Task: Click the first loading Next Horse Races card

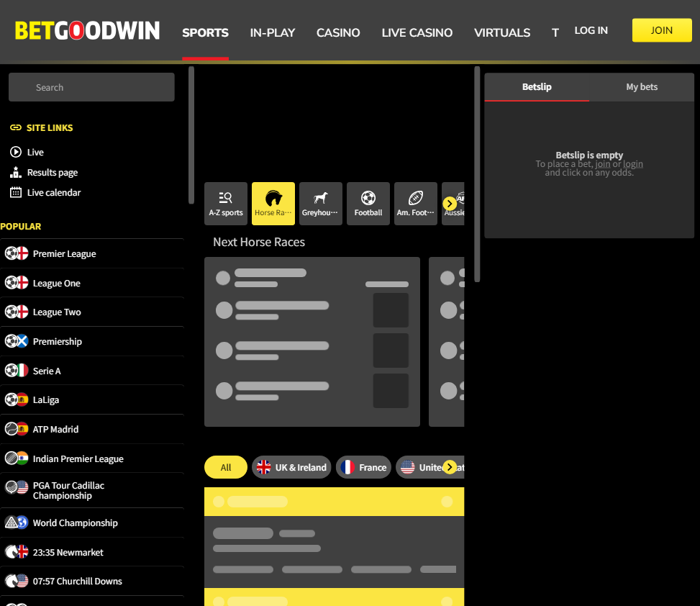Action: 312,342
